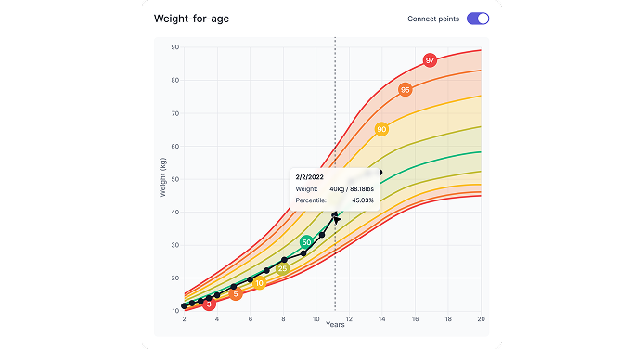Click the yellow 10th percentile badge
This screenshot has height=349, width=644.
click(x=259, y=283)
